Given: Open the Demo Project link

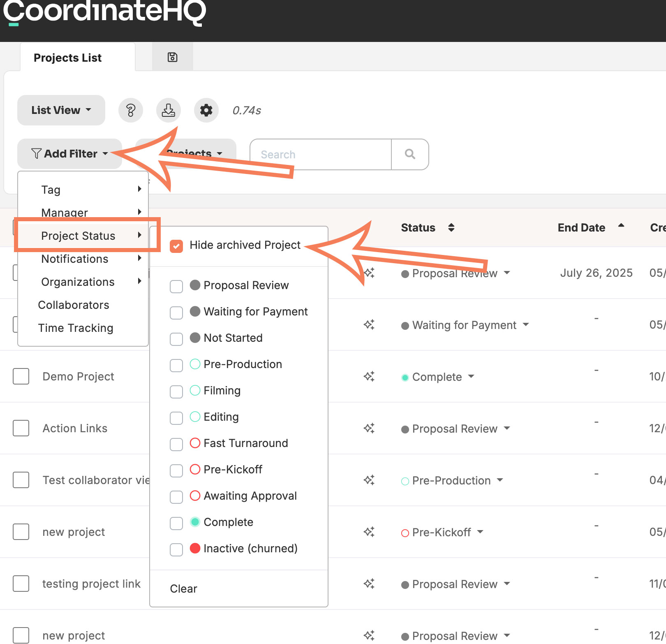Looking at the screenshot, I should (x=78, y=376).
